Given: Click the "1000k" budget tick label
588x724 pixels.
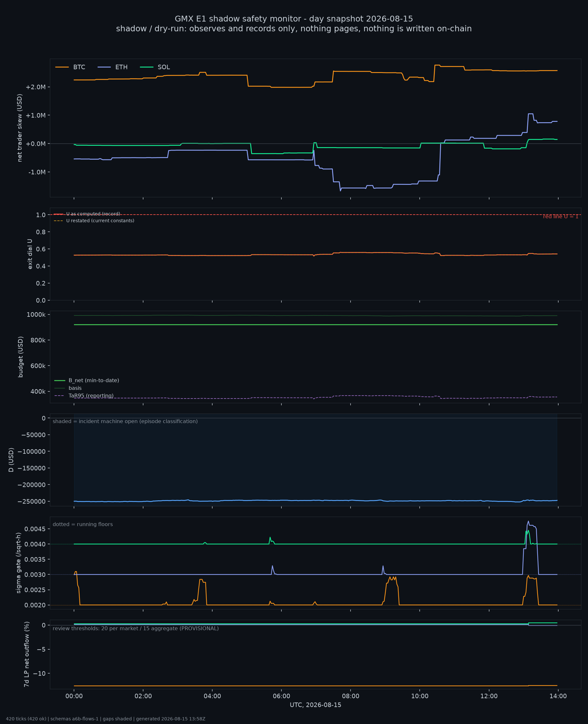Looking at the screenshot, I should (36, 315).
